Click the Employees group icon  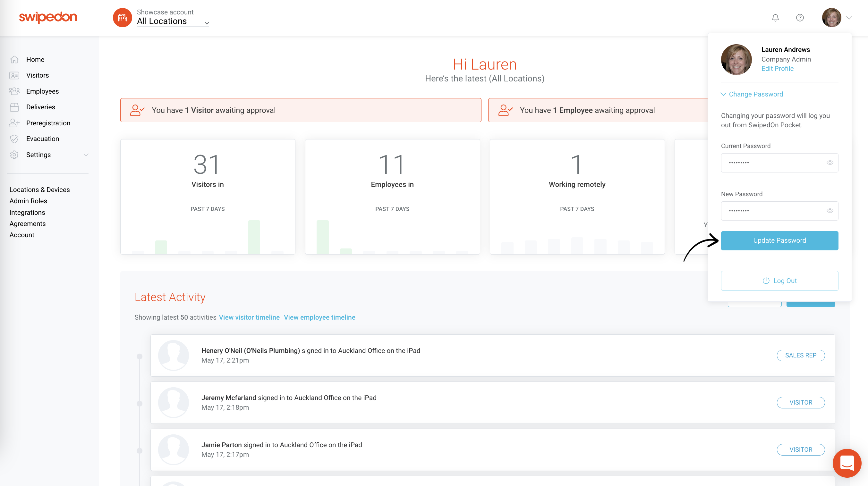14,91
